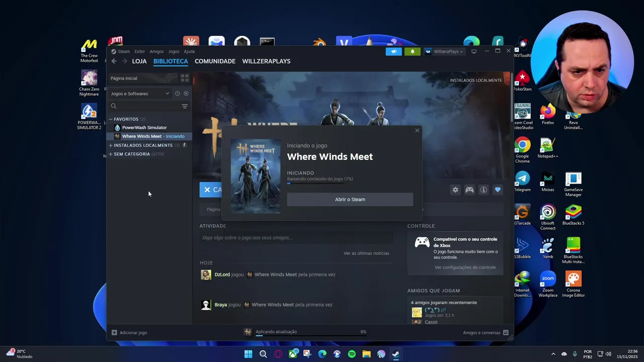Open Braya's profile from activity feed
644x362 pixels.
click(x=220, y=305)
